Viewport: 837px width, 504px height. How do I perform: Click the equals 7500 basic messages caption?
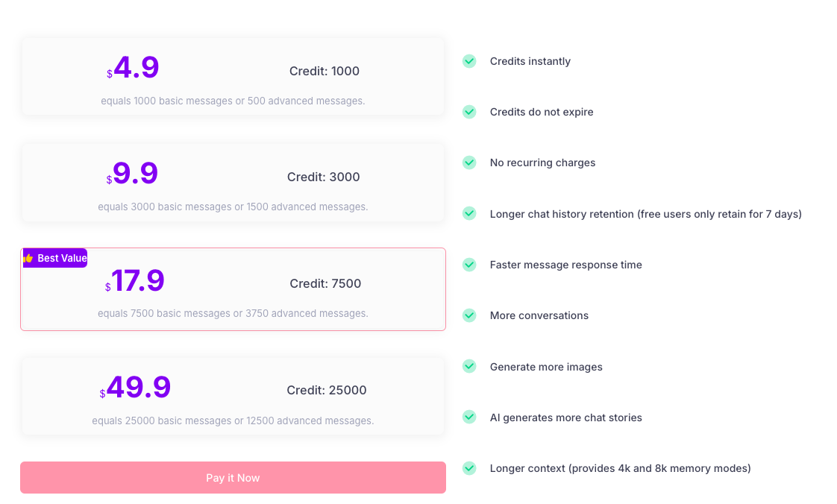(233, 313)
